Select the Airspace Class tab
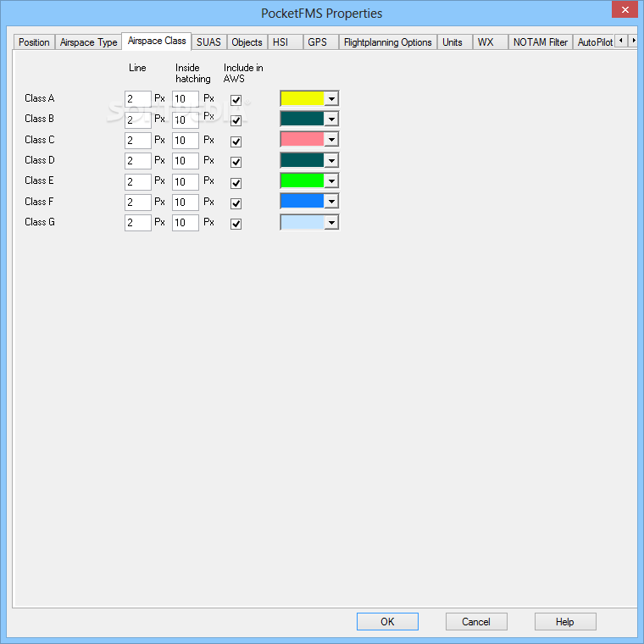The height and width of the screenshot is (644, 644). [157, 41]
